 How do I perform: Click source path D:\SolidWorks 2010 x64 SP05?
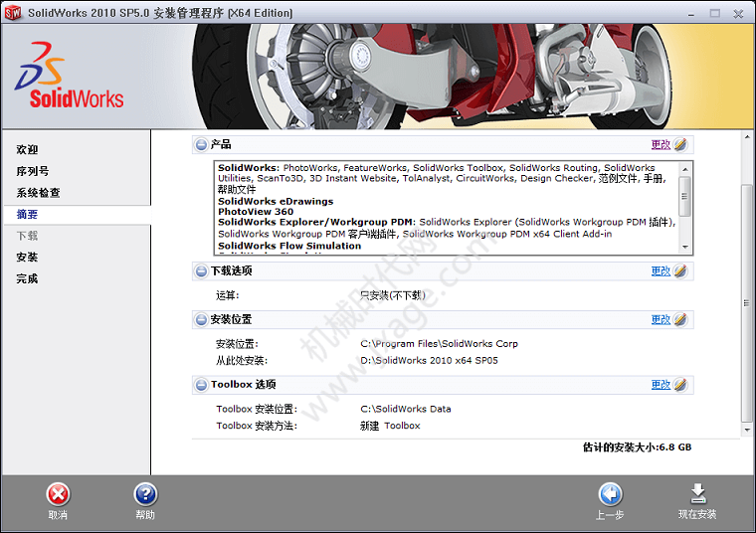coord(429,361)
